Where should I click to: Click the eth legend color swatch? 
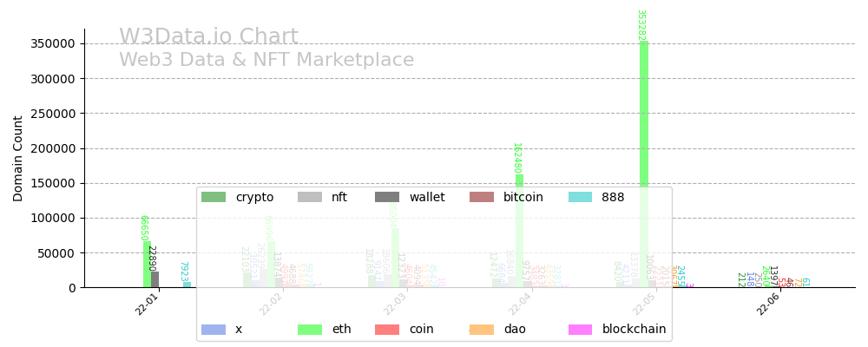[310, 330]
